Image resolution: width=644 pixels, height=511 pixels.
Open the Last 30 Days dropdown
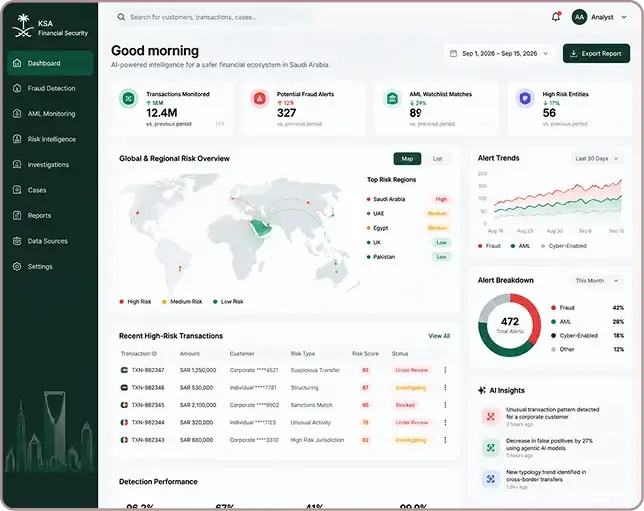tap(597, 159)
